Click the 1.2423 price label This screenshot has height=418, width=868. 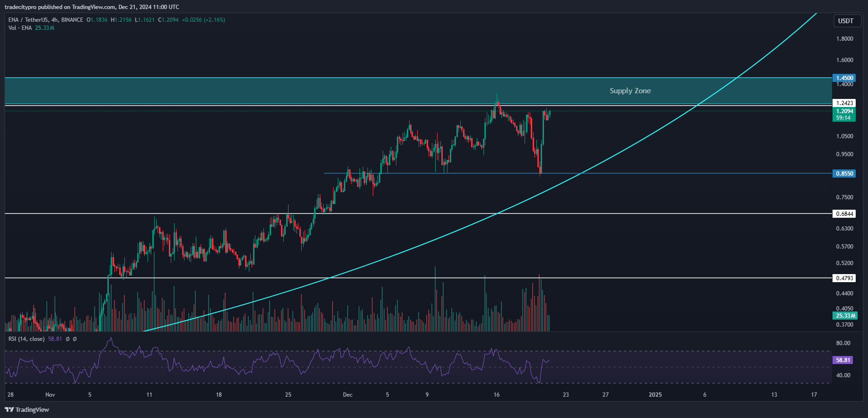(x=844, y=103)
